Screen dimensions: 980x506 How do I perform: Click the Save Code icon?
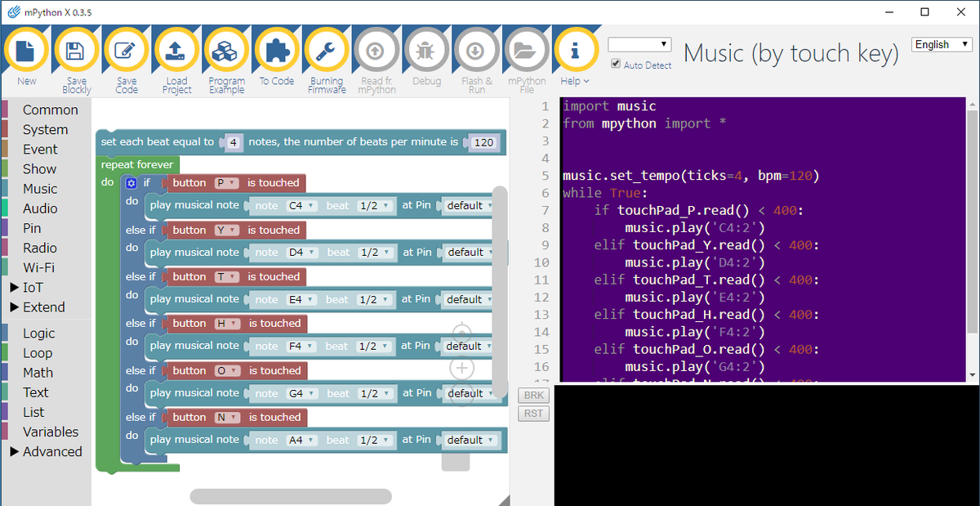(127, 51)
